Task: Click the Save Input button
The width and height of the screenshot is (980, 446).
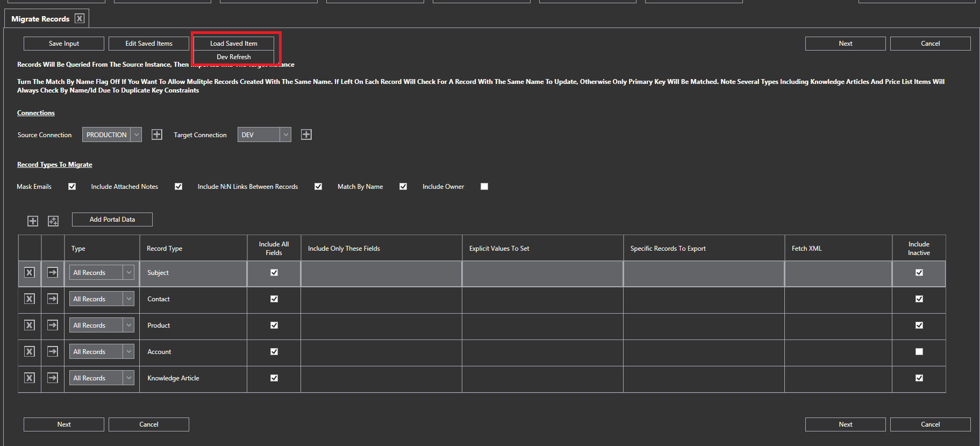Action: tap(64, 44)
